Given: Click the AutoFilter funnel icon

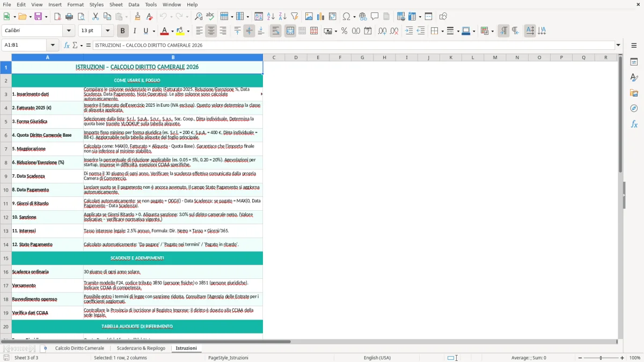Looking at the screenshot, I should 294,17.
